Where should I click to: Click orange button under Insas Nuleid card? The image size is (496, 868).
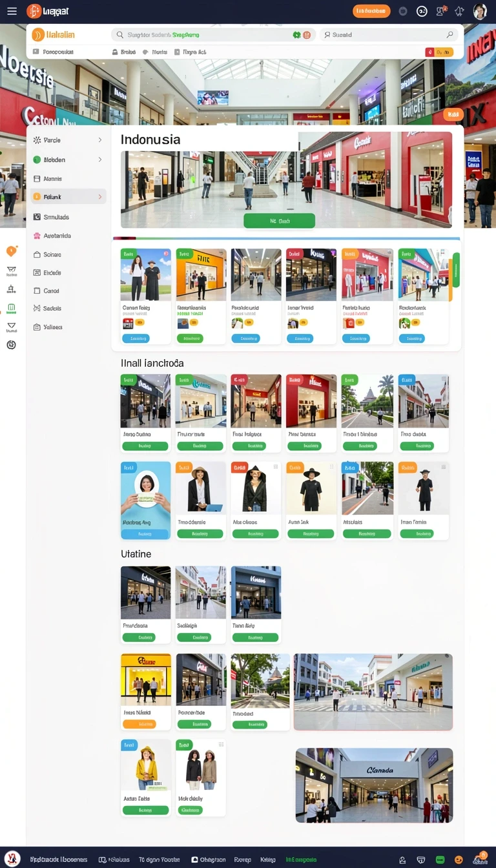139,724
